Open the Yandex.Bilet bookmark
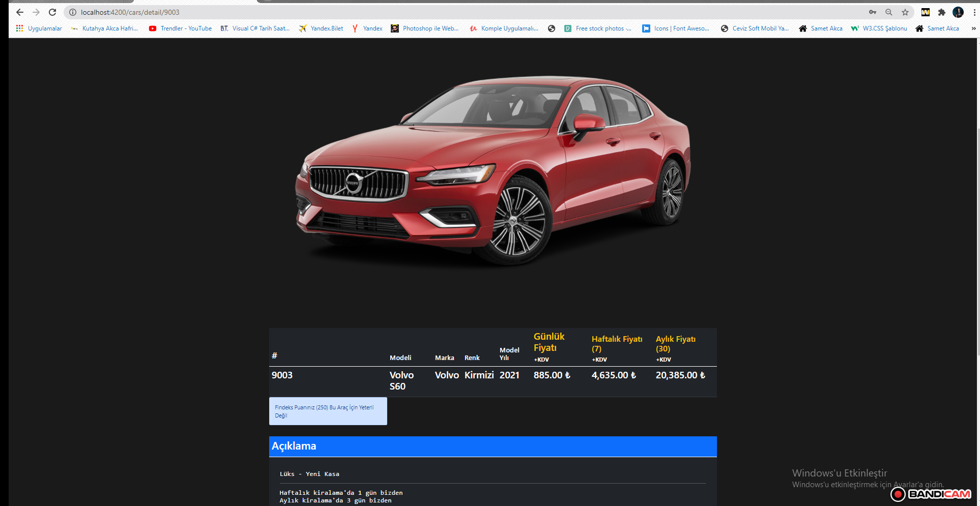The width and height of the screenshot is (980, 506). 321,28
